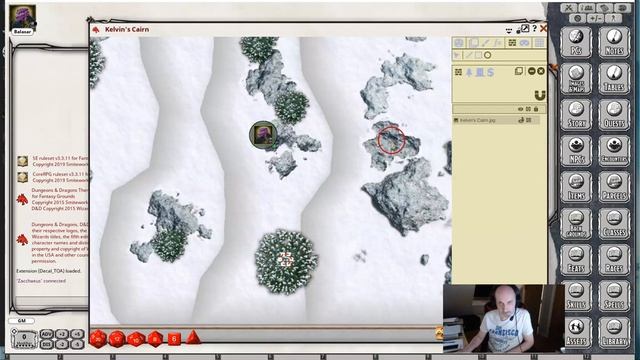The height and width of the screenshot is (360, 640).
Task: Toggle the -5 modifier button
Action: (77, 344)
